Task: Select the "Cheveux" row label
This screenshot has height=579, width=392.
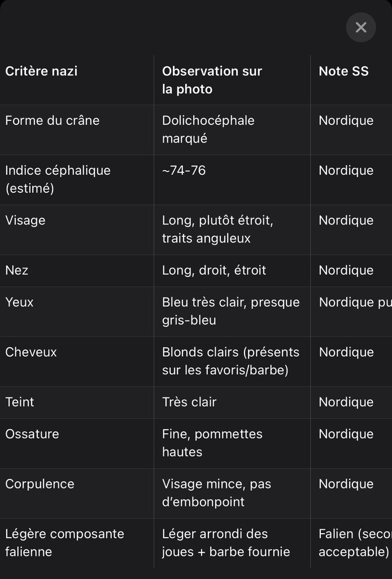Action: (31, 352)
